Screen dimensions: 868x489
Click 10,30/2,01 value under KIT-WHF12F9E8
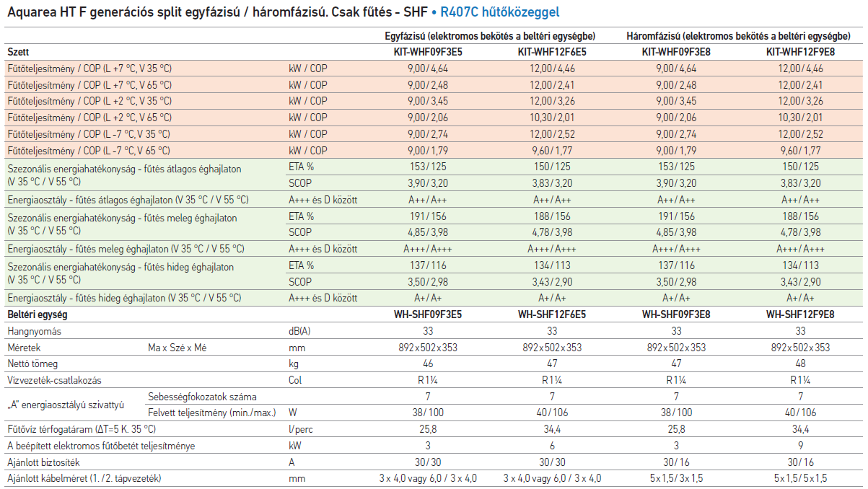[800, 118]
